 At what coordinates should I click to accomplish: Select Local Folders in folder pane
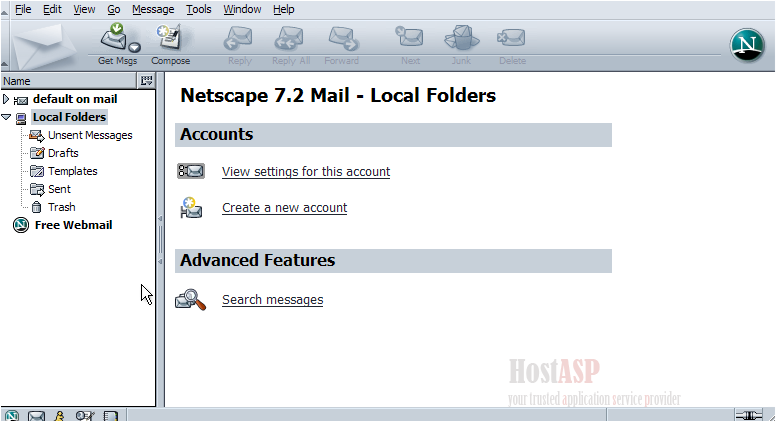pyautogui.click(x=69, y=117)
